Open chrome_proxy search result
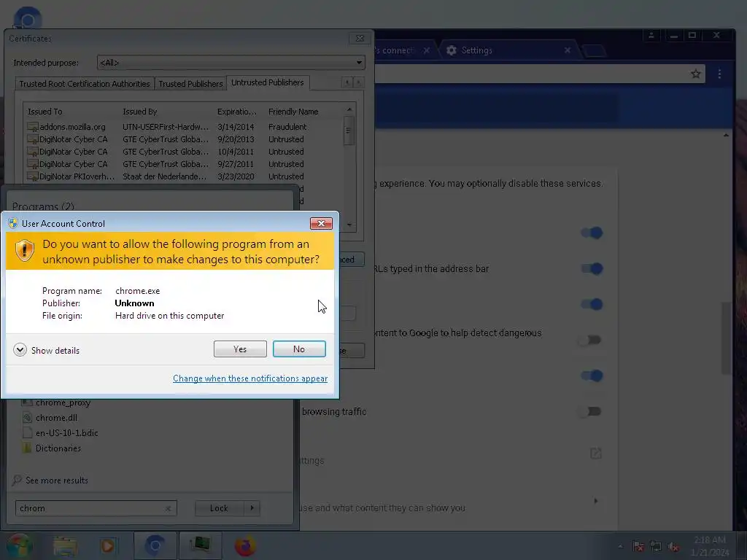This screenshot has height=560, width=747. click(63, 402)
